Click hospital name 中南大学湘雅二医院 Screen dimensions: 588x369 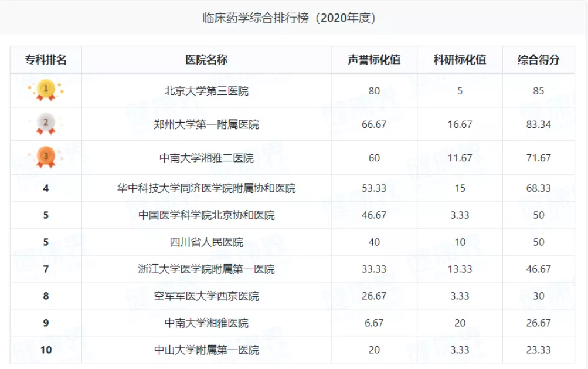(x=206, y=158)
